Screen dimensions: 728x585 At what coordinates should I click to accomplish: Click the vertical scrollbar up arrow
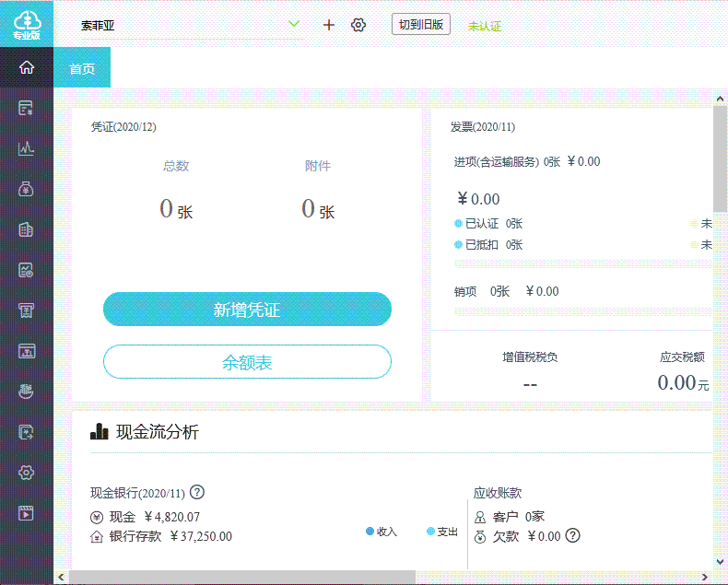[x=720, y=99]
